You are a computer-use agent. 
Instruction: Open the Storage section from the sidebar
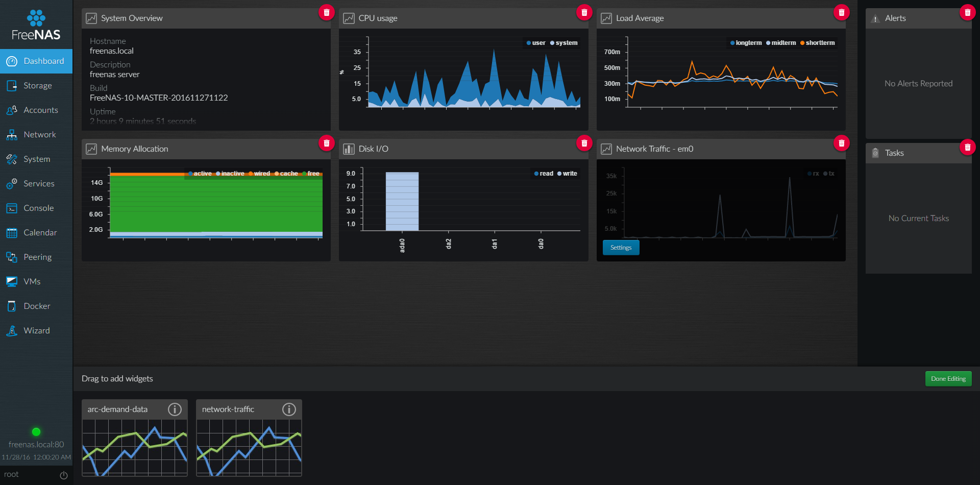(36, 85)
